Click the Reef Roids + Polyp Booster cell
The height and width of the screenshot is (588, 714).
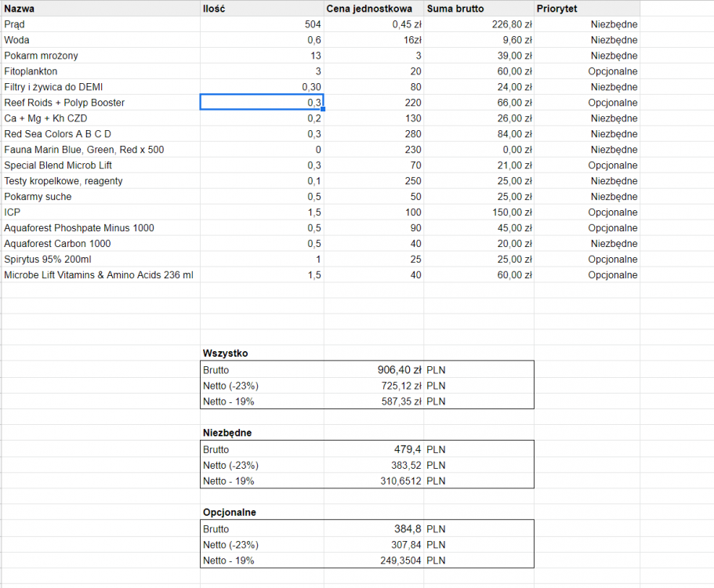pyautogui.click(x=100, y=103)
